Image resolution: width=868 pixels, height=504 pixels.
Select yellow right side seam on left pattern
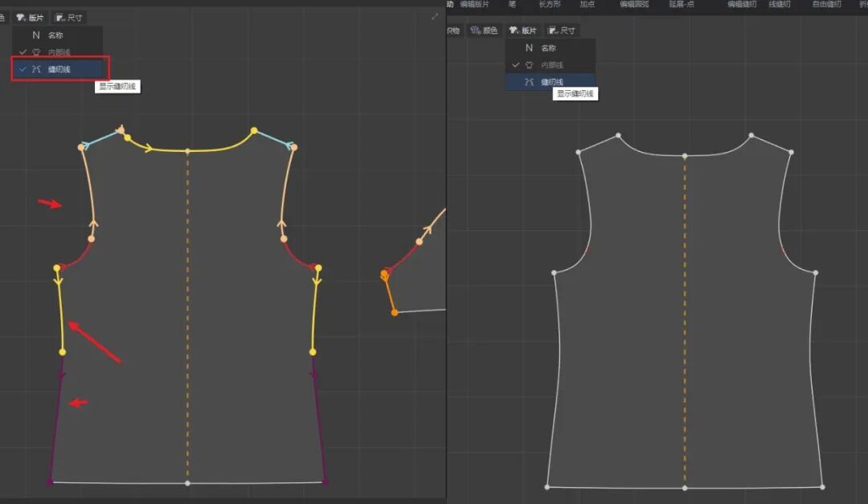[x=315, y=310]
